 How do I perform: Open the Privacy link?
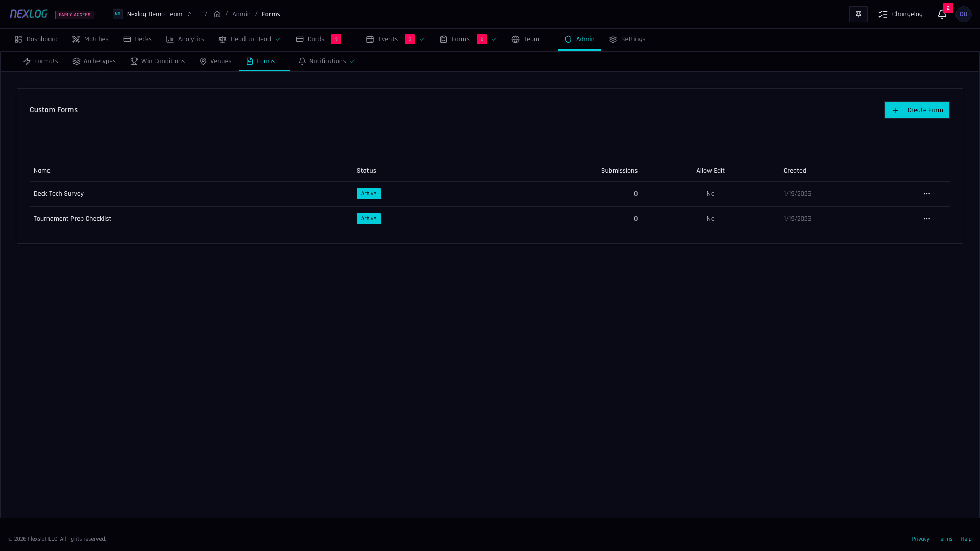click(x=921, y=539)
